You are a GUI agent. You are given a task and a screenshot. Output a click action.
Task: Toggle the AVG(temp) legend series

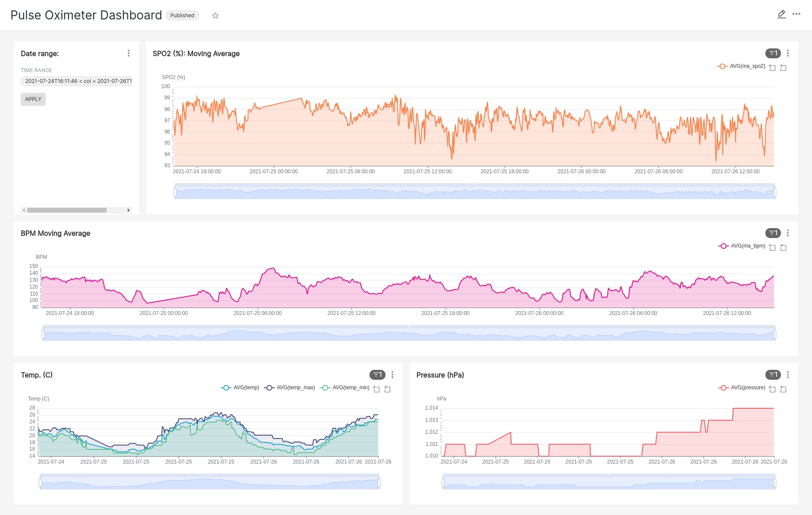click(240, 388)
